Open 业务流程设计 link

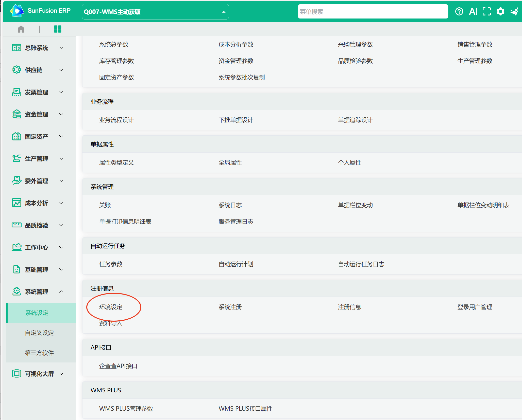click(116, 120)
